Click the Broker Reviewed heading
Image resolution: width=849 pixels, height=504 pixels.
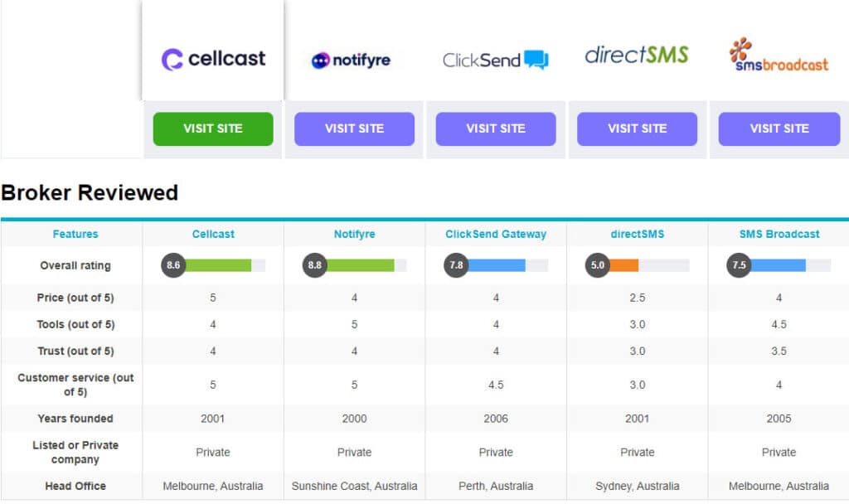click(x=90, y=193)
